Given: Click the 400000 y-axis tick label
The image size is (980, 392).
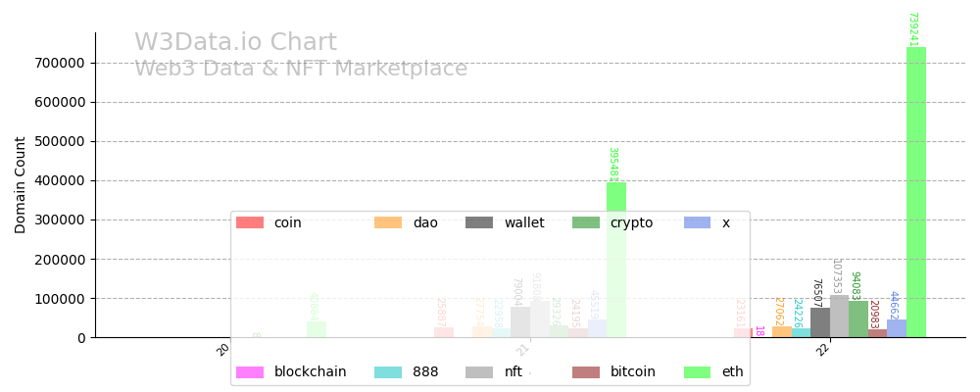Looking at the screenshot, I should [x=59, y=180].
